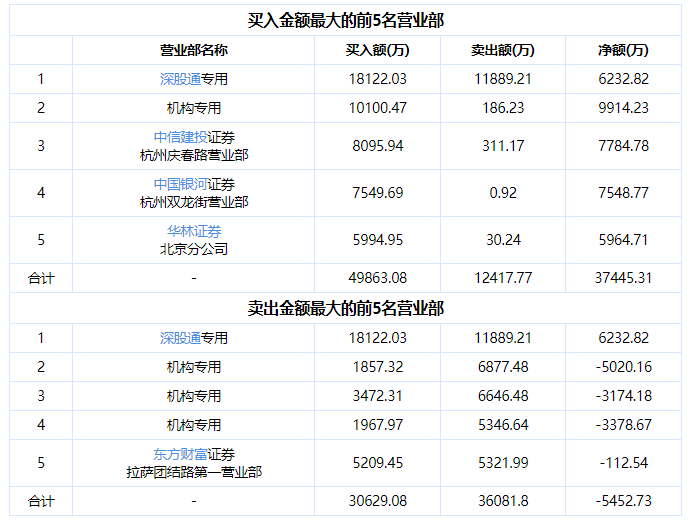The height and width of the screenshot is (522, 691).
Task: Select net amount -3378.67
Action: tap(623, 425)
